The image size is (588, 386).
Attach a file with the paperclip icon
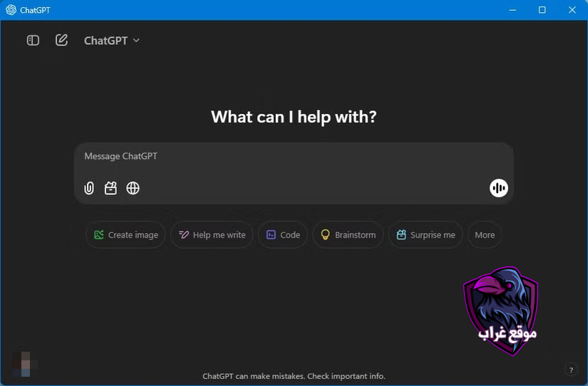click(x=89, y=188)
